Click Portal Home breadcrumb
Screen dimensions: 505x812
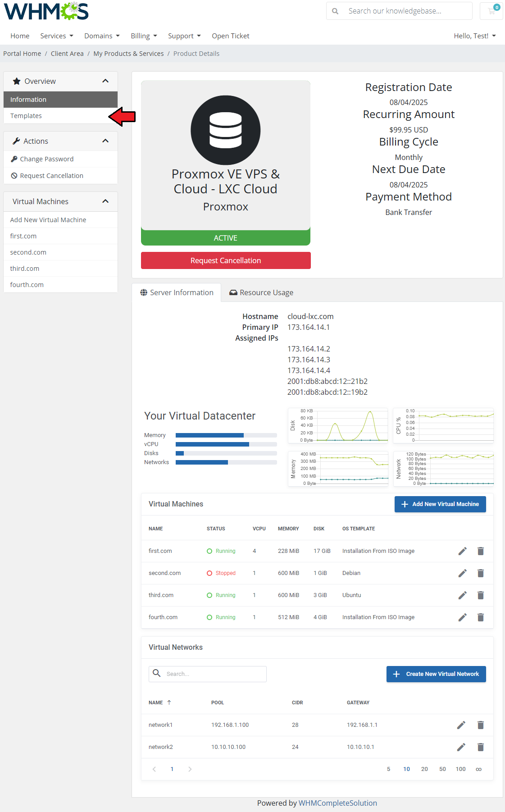(22, 54)
